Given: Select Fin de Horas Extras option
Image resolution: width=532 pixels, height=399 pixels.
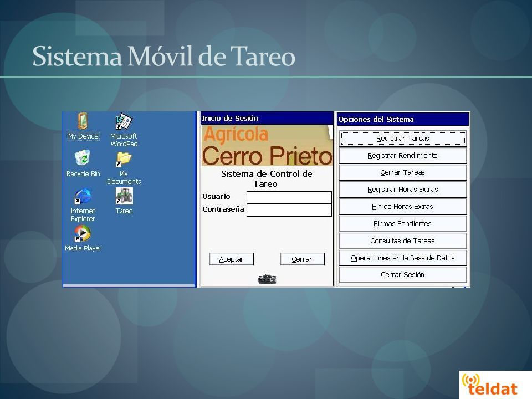Looking at the screenshot, I should click(403, 207).
